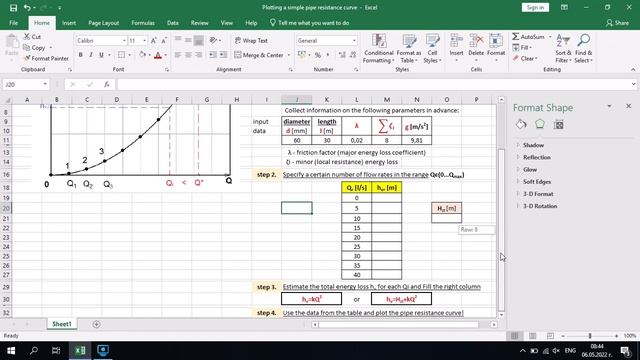
Task: Switch to the Review tab
Action: pyautogui.click(x=199, y=23)
